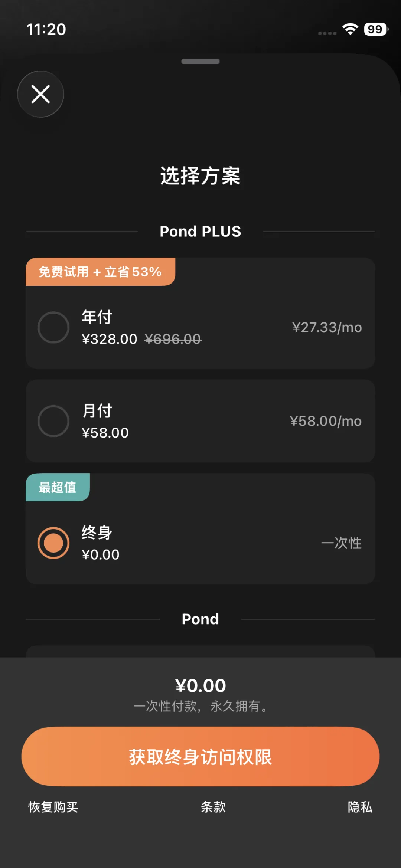Tap the sheet drag handle at top
401x868 pixels.
pos(200,62)
